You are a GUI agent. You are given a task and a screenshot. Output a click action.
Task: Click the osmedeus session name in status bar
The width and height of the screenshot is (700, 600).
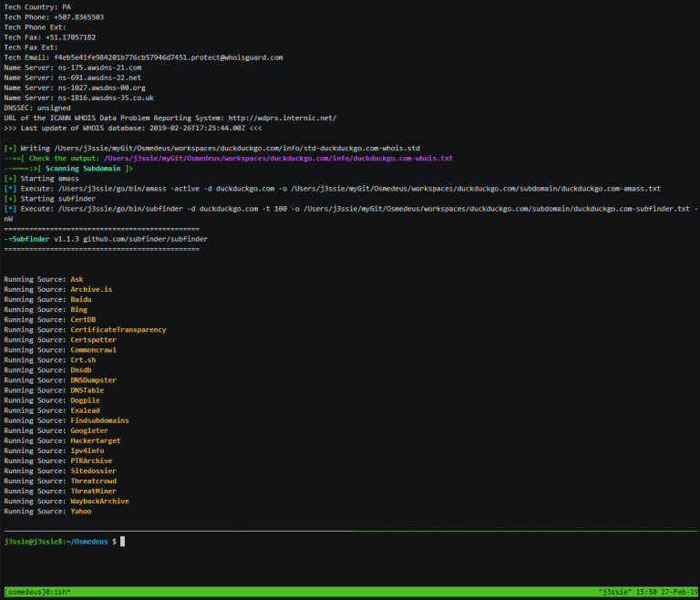[24, 592]
